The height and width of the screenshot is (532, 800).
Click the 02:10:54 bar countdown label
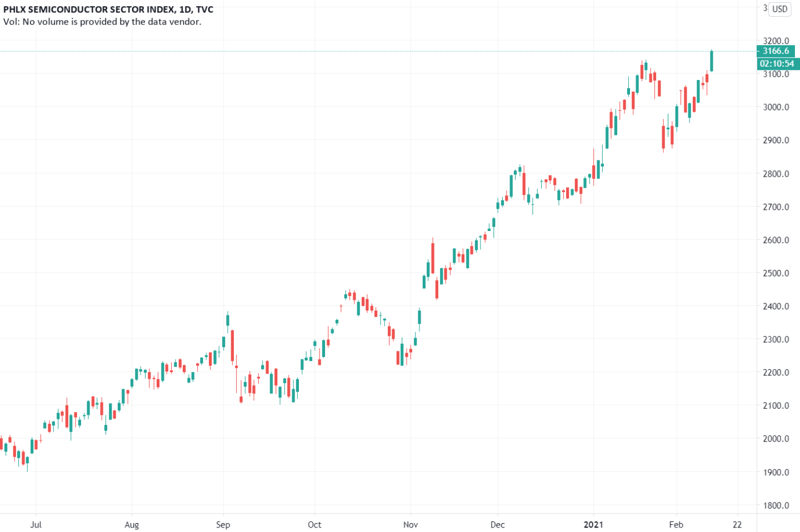(778, 64)
